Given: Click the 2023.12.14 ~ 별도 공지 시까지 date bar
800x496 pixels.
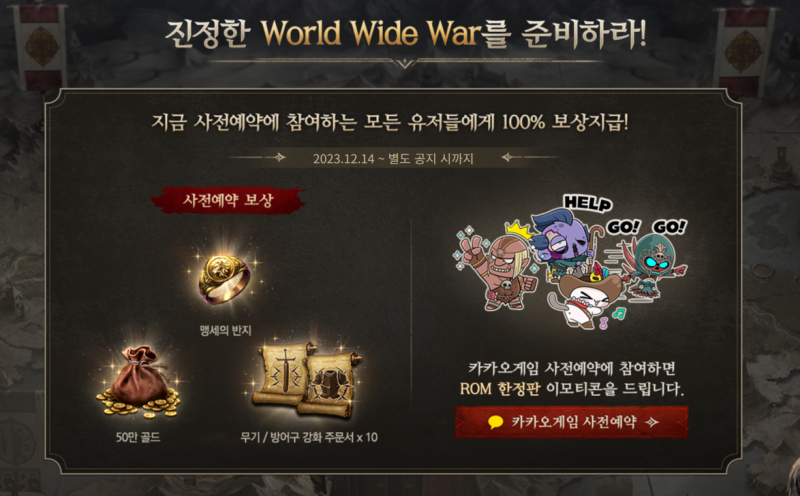Looking at the screenshot, I should click(x=393, y=158).
